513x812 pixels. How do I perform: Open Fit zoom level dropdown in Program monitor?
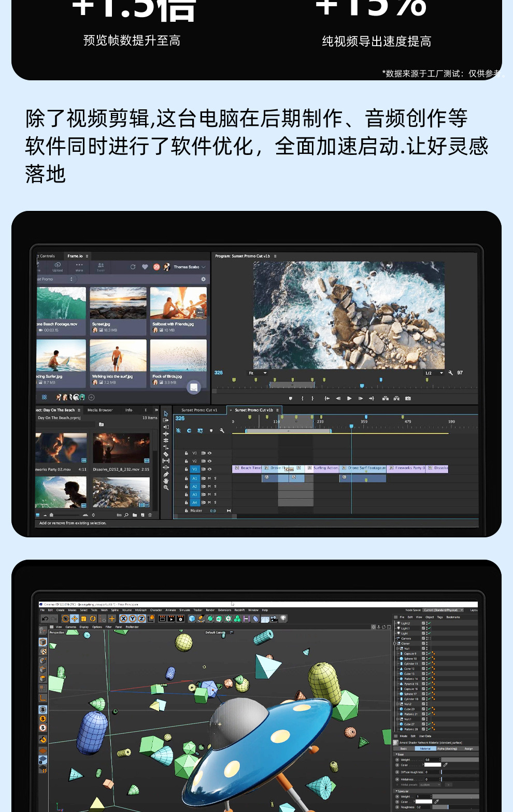(258, 373)
